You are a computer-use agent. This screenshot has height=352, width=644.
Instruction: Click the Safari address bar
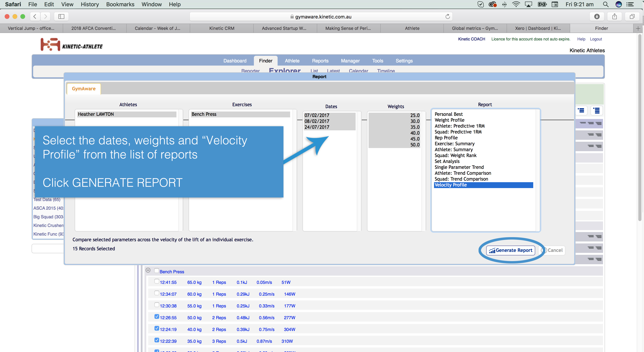tap(321, 16)
